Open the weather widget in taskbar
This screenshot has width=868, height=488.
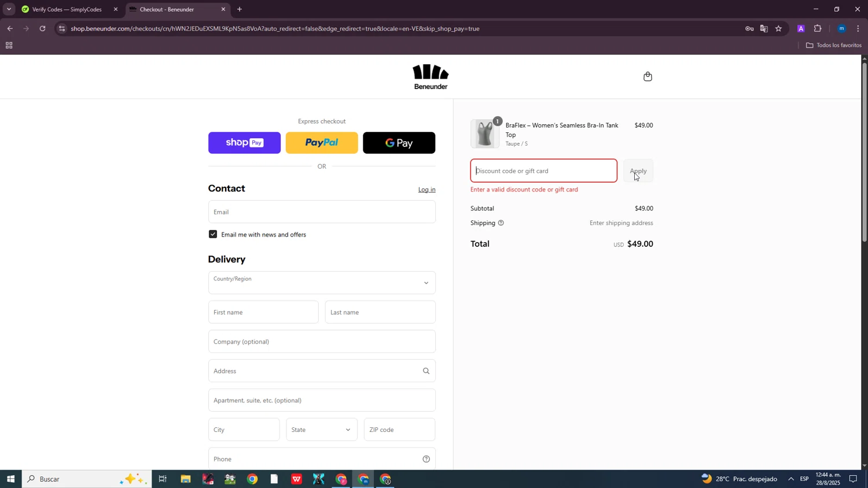pos(739,479)
